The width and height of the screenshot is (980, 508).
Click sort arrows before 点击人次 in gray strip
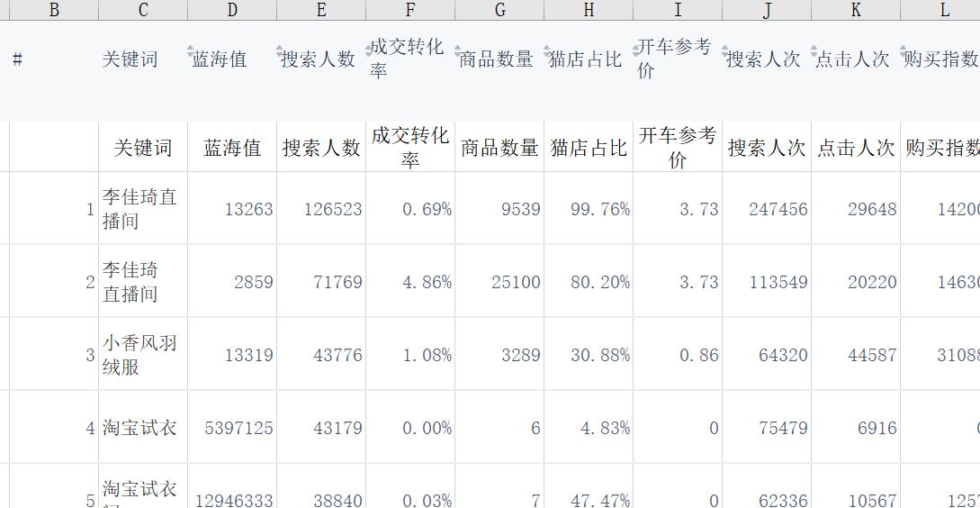814,50
